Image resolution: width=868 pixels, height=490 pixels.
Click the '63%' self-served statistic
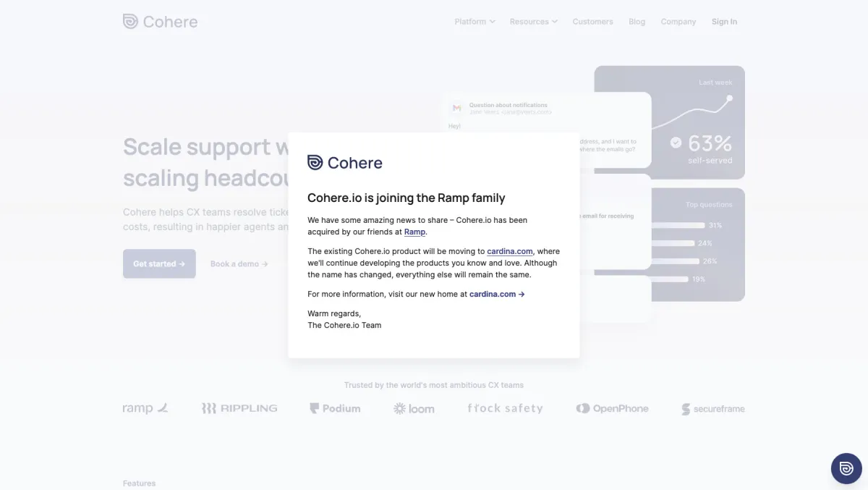click(710, 143)
